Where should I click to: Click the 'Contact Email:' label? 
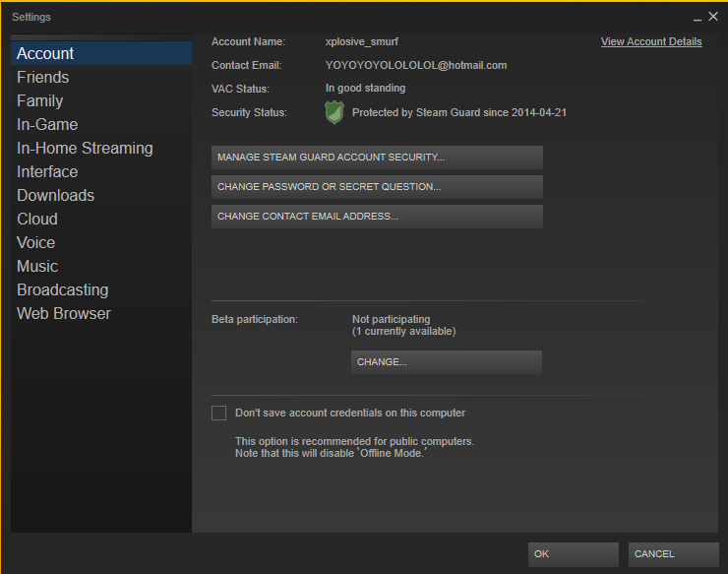point(247,66)
